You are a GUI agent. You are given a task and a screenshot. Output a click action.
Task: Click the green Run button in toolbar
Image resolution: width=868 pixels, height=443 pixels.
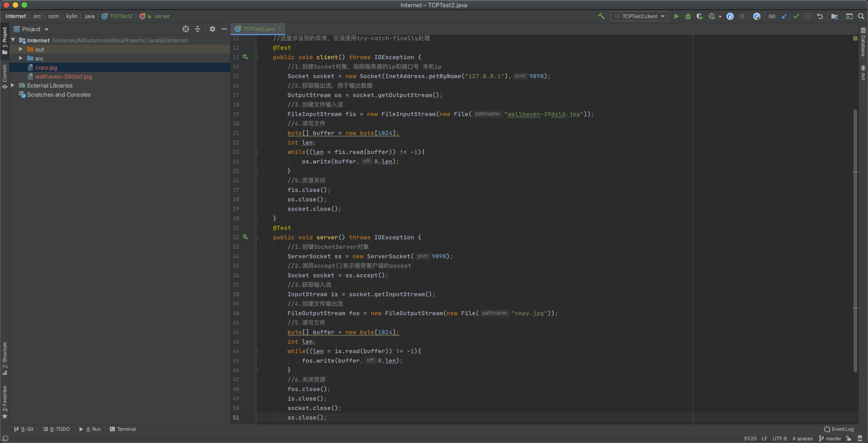(676, 16)
